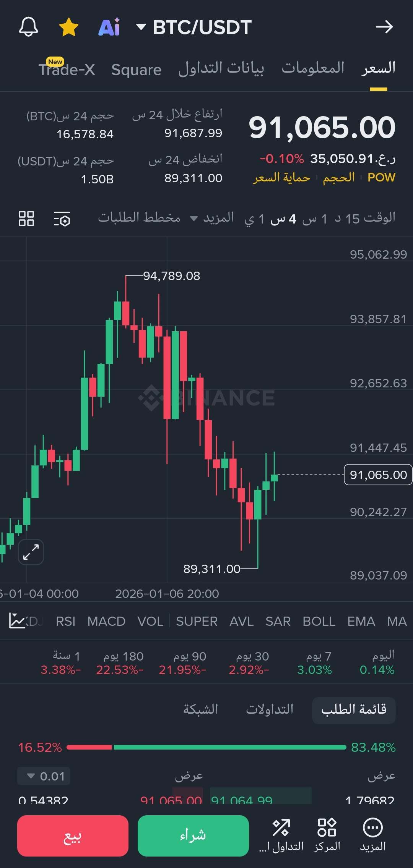Expand the المزيد timeframe dropdown
The height and width of the screenshot is (868, 413).
tap(212, 218)
